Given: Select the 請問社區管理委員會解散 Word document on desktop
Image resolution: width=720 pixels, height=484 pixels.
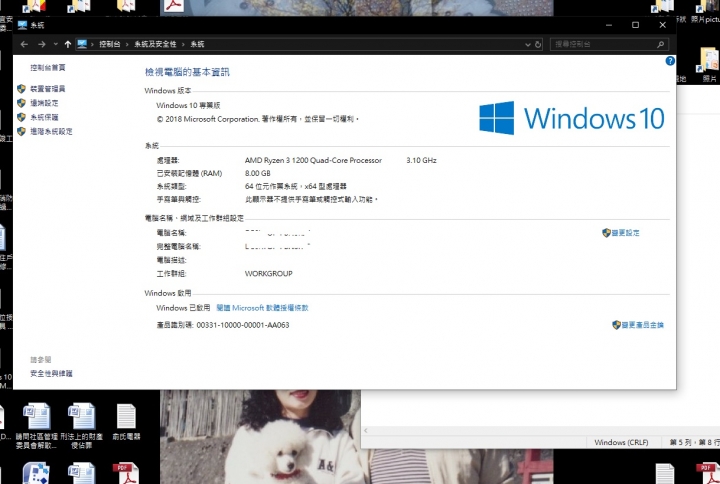Looking at the screenshot, I should click(37, 426).
